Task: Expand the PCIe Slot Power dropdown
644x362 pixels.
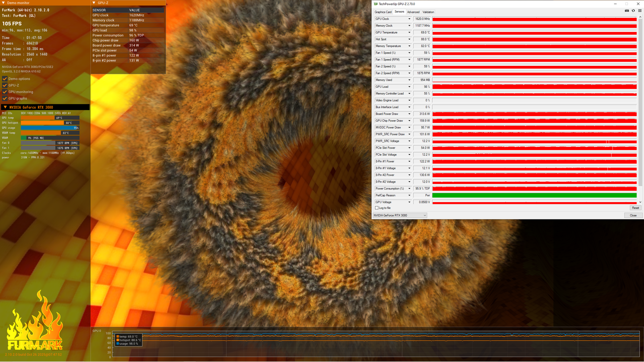Action: (x=409, y=148)
